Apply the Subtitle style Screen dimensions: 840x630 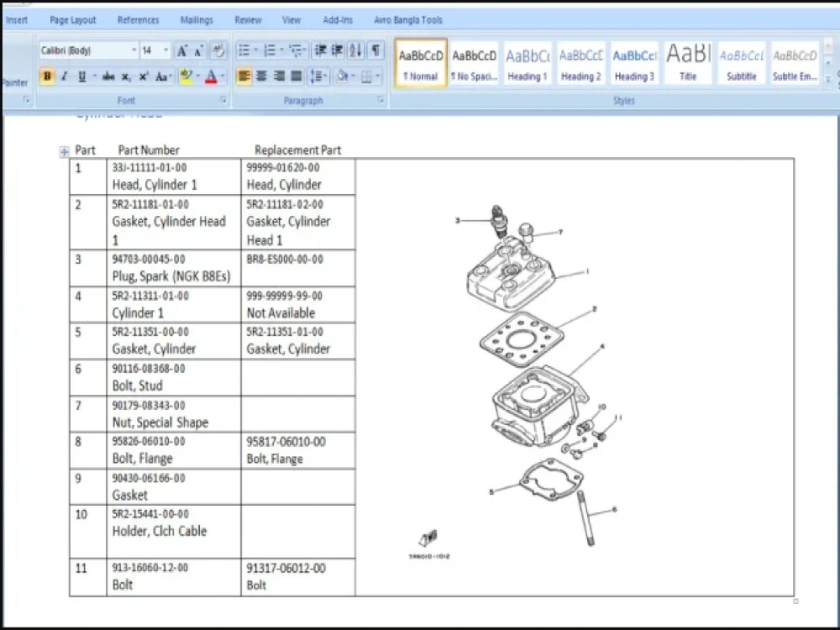click(742, 63)
